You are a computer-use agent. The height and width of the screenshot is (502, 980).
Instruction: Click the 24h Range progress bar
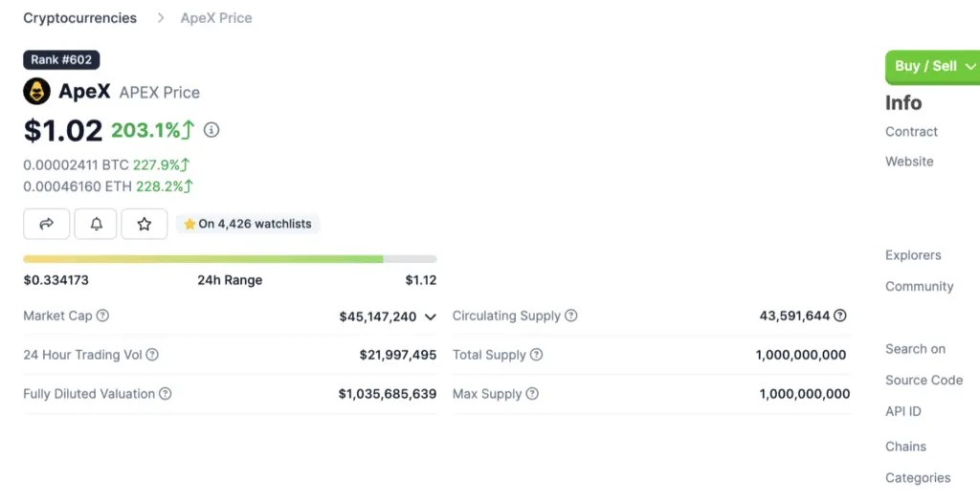[230, 259]
